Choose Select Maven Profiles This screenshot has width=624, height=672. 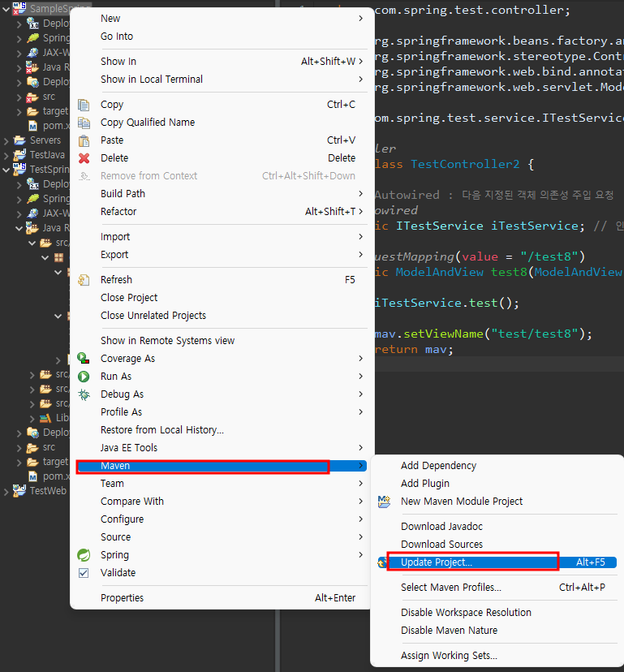click(497, 588)
